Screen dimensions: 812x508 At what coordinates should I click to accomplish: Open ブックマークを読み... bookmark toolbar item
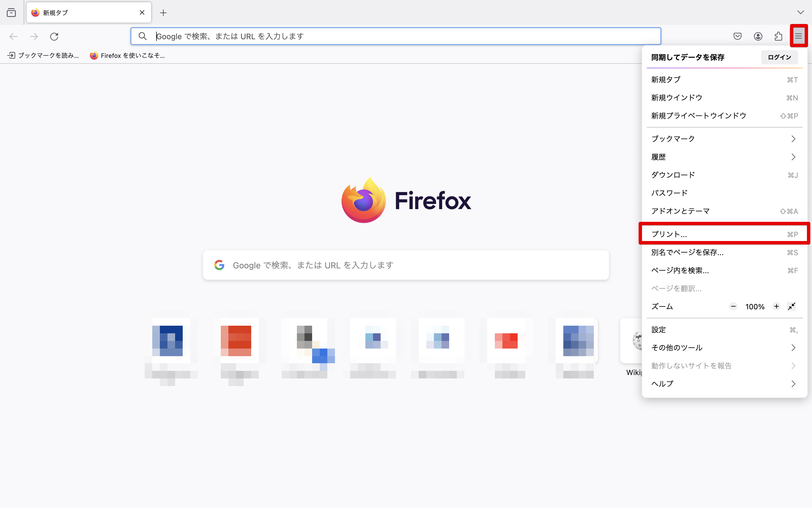tap(43, 55)
